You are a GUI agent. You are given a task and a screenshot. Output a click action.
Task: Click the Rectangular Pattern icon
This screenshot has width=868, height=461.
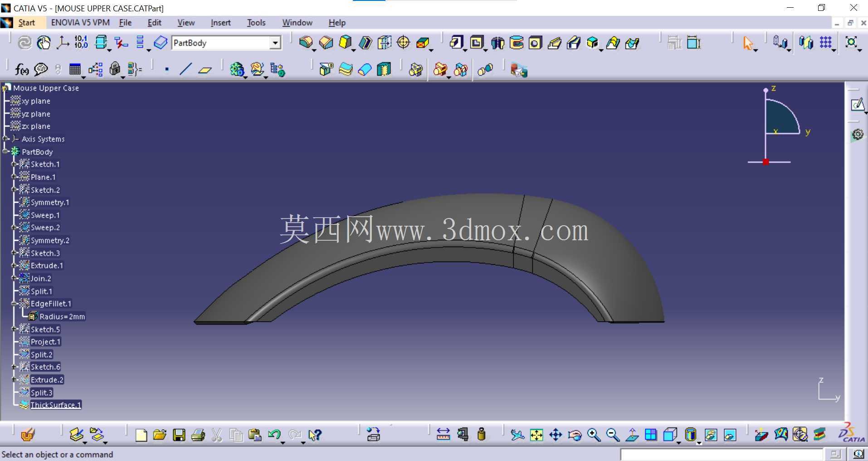click(x=825, y=43)
